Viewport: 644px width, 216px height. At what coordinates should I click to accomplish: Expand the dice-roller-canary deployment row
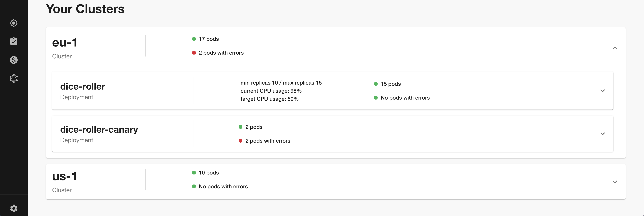click(602, 134)
